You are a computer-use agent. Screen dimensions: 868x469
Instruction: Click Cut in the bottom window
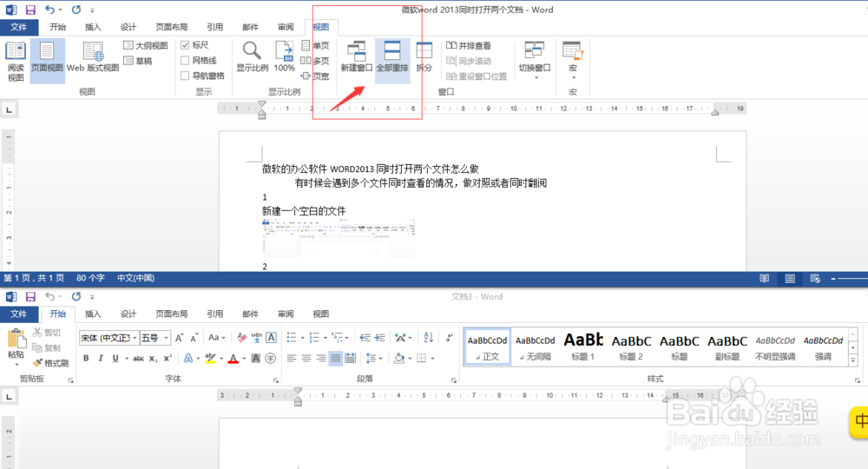47,333
